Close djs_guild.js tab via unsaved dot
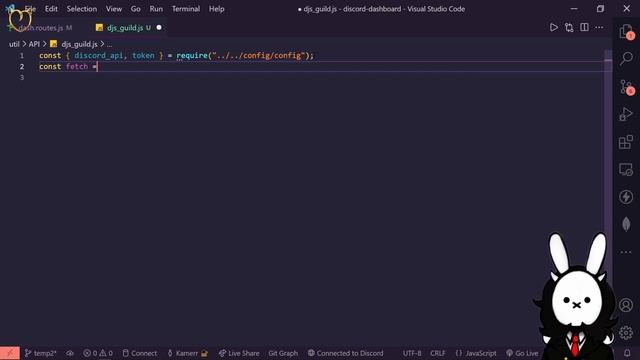Screen dimensions: 640x360 [159, 27]
